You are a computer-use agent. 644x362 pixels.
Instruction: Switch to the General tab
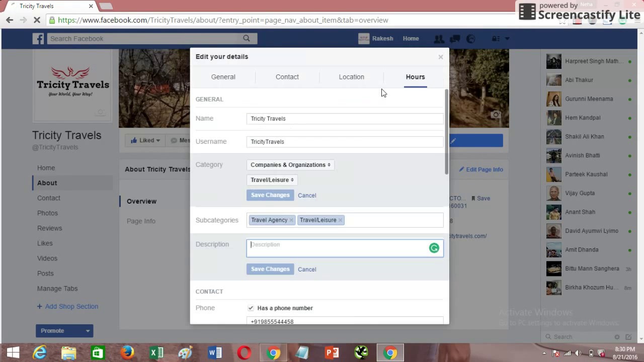point(223,77)
